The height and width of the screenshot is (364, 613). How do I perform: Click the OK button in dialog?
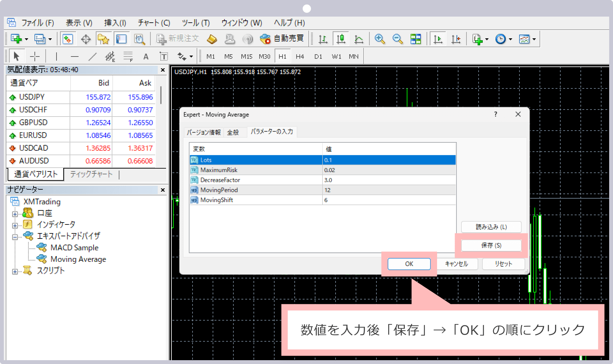tap(409, 264)
